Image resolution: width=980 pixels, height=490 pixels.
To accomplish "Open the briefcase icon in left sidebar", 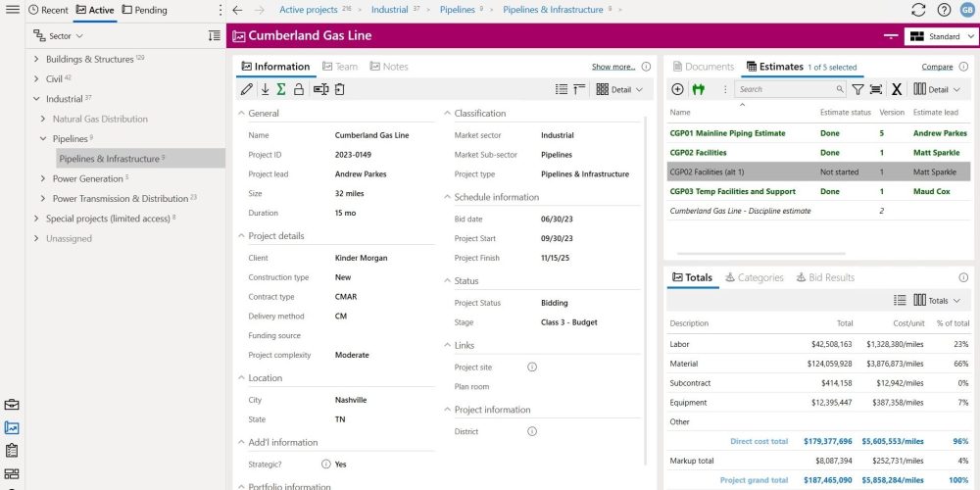I will click(x=11, y=405).
